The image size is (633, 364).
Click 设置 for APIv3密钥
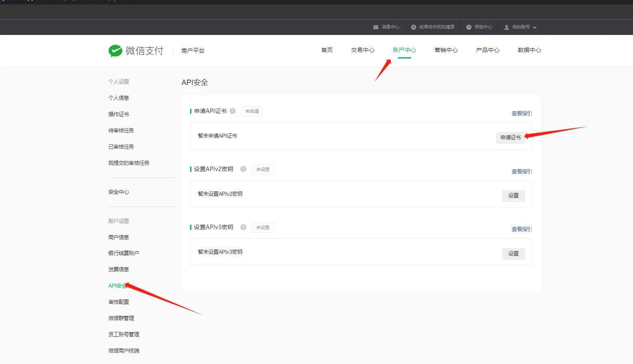[x=513, y=253]
